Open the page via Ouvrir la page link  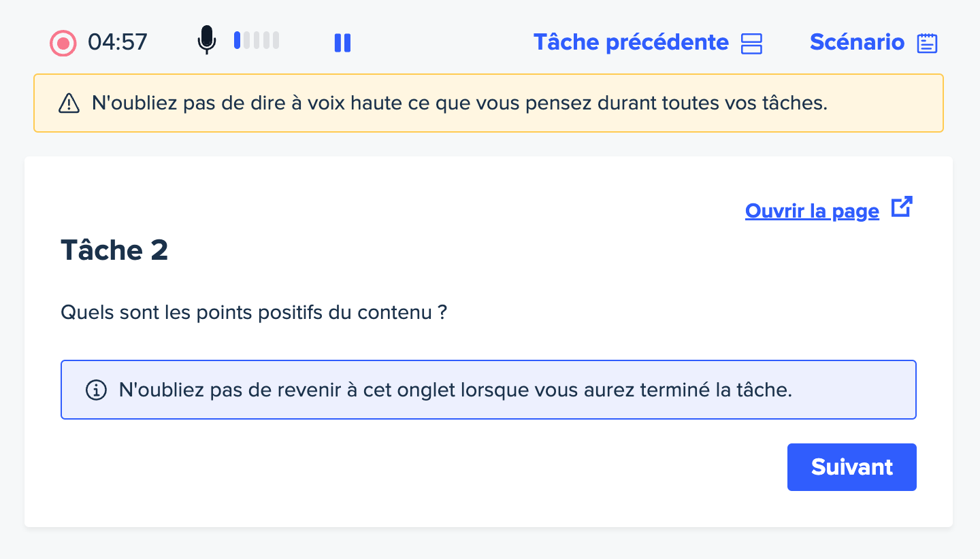pos(812,211)
